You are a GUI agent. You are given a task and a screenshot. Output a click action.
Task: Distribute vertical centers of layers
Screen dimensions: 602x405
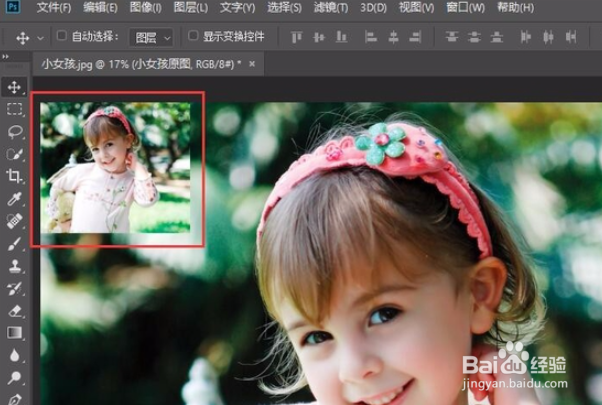475,37
